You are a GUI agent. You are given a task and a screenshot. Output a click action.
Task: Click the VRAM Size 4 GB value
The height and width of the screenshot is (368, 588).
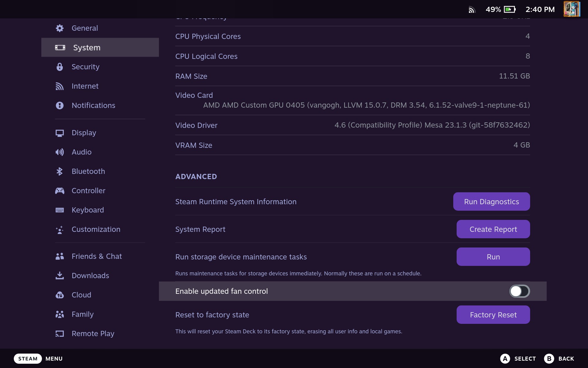click(x=522, y=145)
